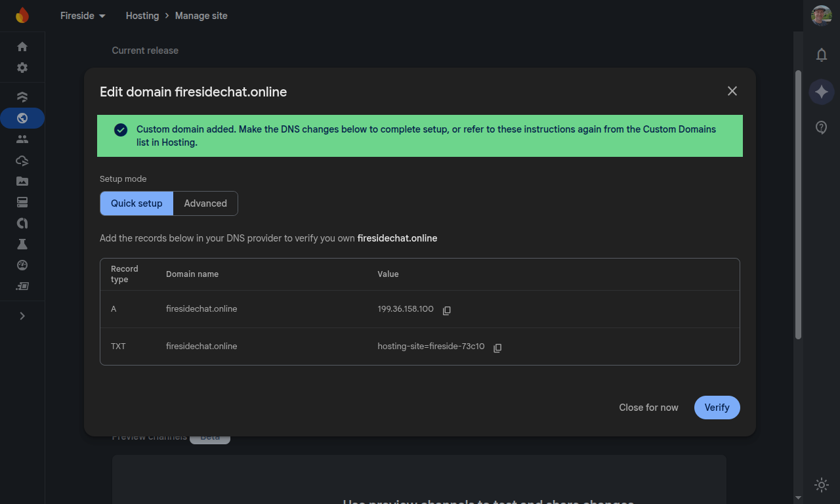The image size is (840, 504).
Task: Open Storage via the folder icon
Action: (22, 181)
